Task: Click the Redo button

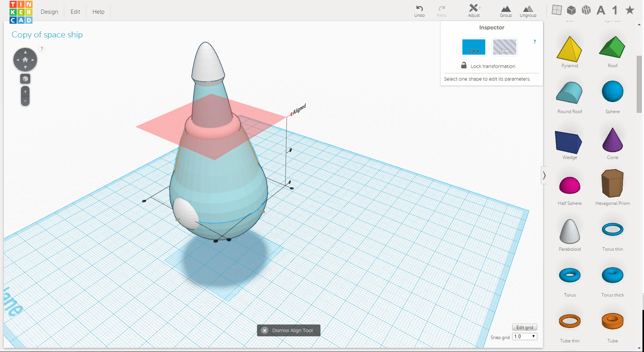Action: click(x=442, y=11)
